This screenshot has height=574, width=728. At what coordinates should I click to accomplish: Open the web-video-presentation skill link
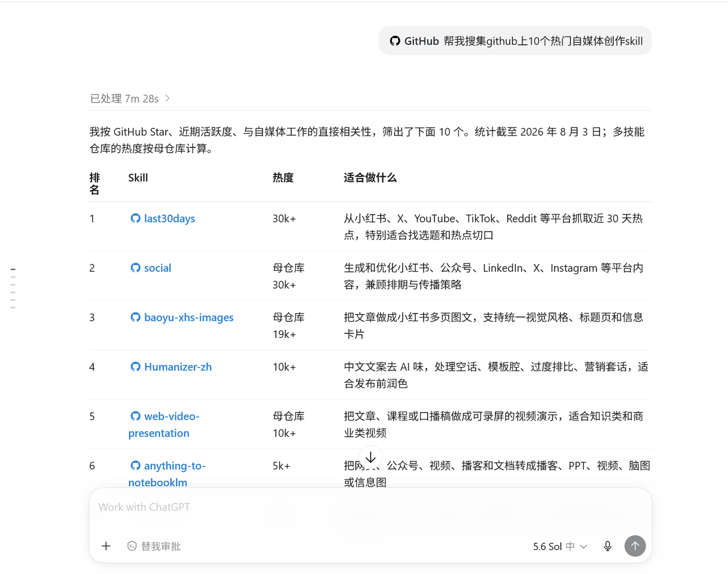point(164,424)
